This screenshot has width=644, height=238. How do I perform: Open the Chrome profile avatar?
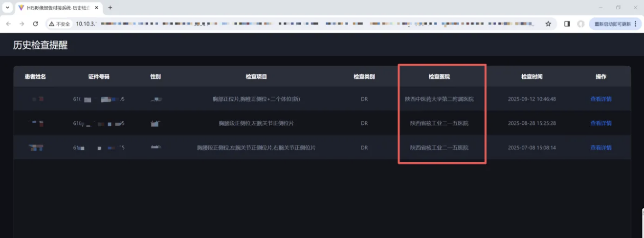point(580,24)
